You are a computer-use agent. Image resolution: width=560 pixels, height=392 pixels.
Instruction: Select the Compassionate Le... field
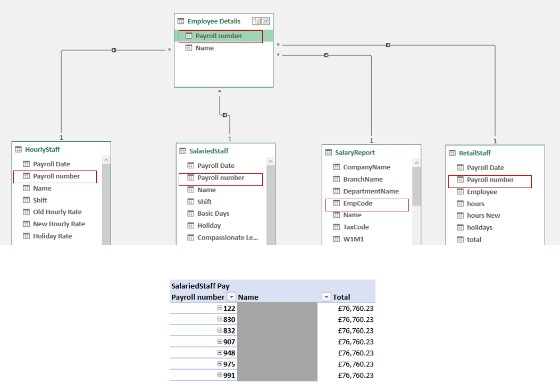[228, 237]
